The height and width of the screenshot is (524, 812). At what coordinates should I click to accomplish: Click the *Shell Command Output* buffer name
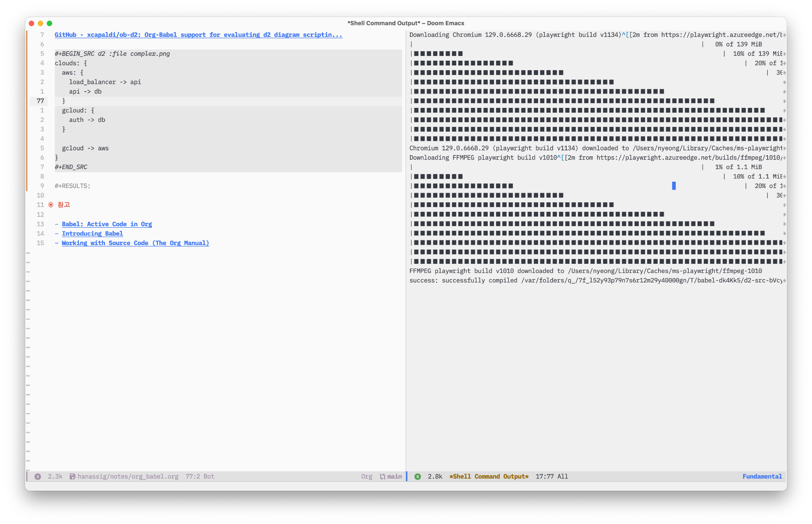(489, 477)
